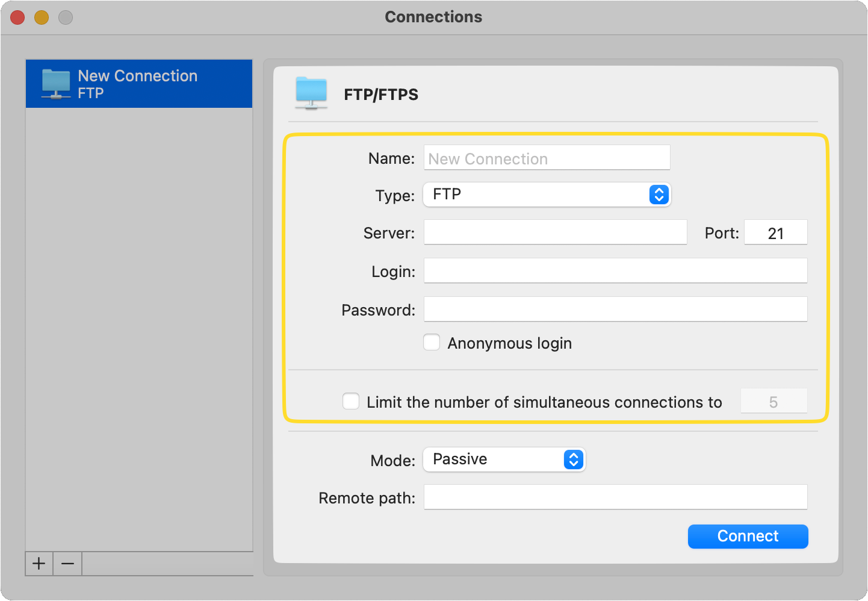
Task: Click the simultaneous connections limit value field
Action: (774, 400)
